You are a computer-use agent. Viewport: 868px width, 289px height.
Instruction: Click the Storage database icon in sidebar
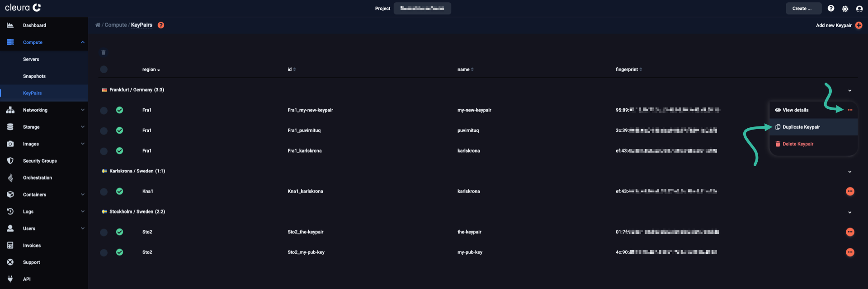pos(10,127)
